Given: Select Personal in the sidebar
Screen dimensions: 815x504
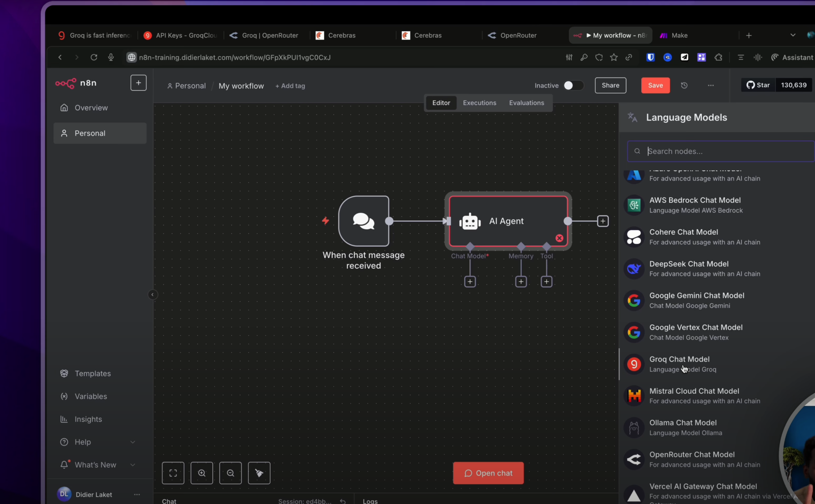Looking at the screenshot, I should point(100,133).
